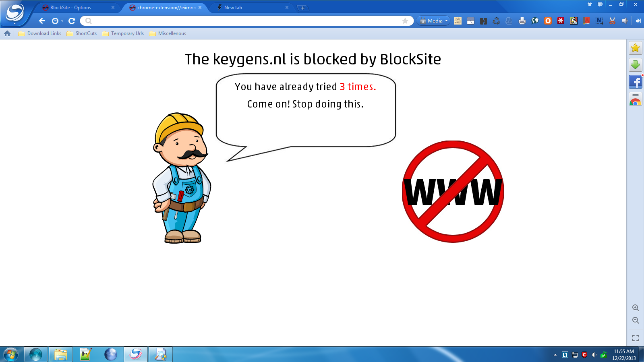Close the BlockSite - Options tab
The image size is (644, 362).
pyautogui.click(x=113, y=7)
